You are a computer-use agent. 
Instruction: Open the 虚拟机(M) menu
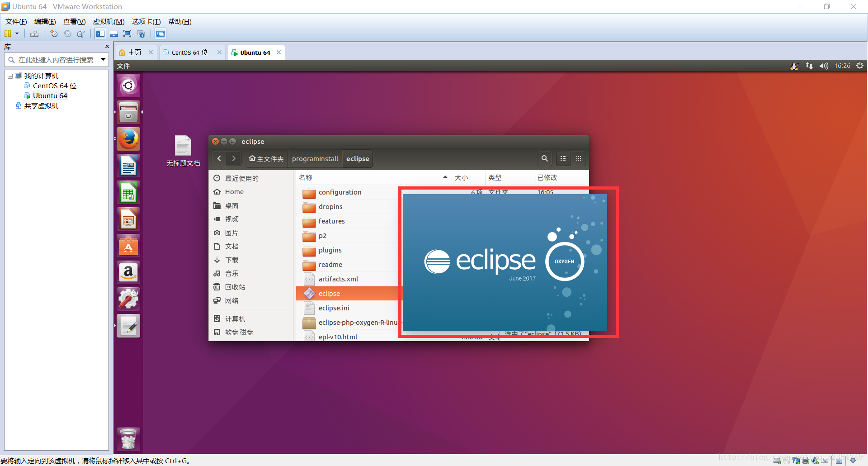tap(109, 22)
